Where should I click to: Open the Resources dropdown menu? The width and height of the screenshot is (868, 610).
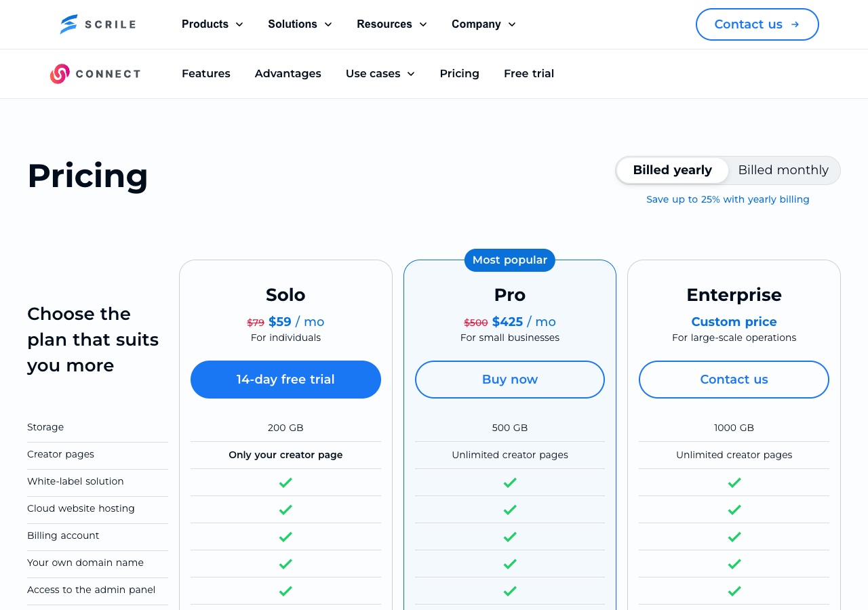tap(392, 24)
